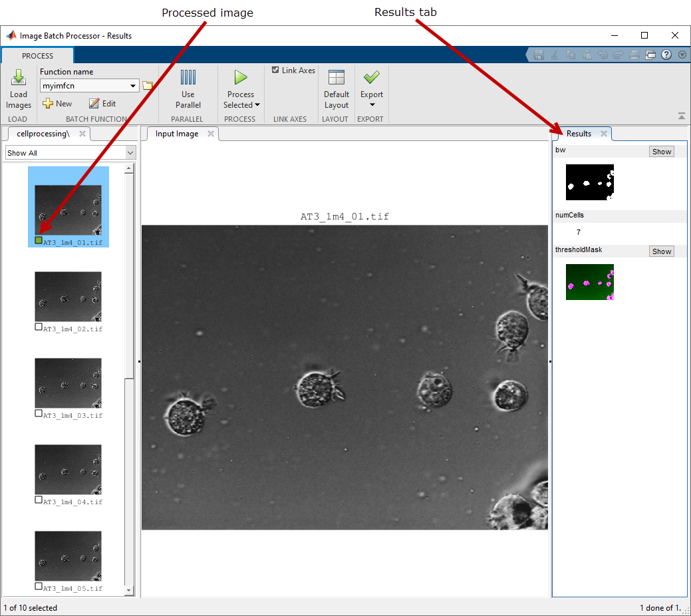The width and height of the screenshot is (691, 616).
Task: Create a New batch function
Action: pyautogui.click(x=57, y=104)
